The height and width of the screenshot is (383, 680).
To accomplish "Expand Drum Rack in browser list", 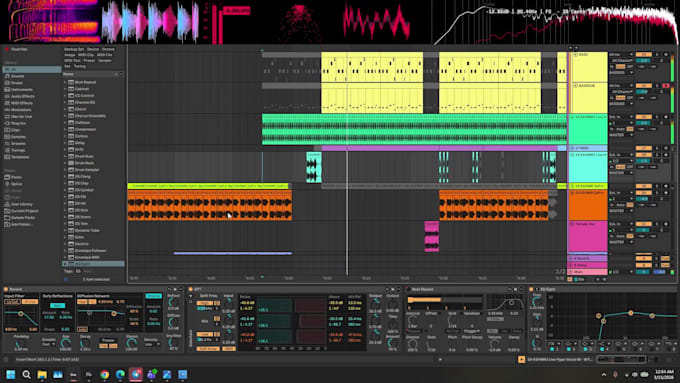I will coord(65,163).
